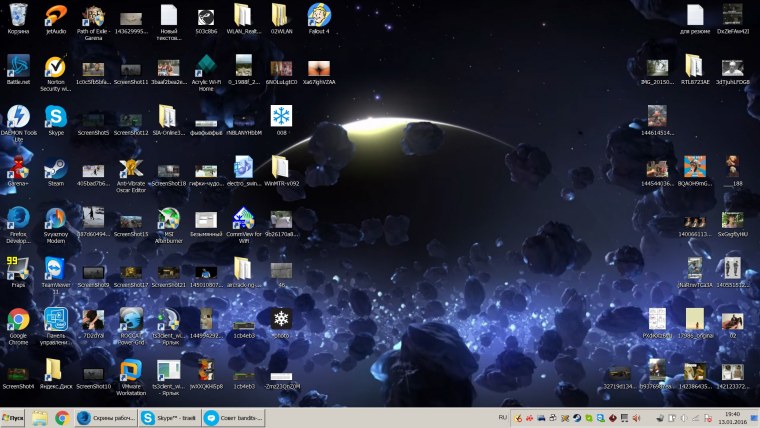The image size is (760, 428).
Task: Select the ScreenShot18 thumbnail
Action: point(168,174)
